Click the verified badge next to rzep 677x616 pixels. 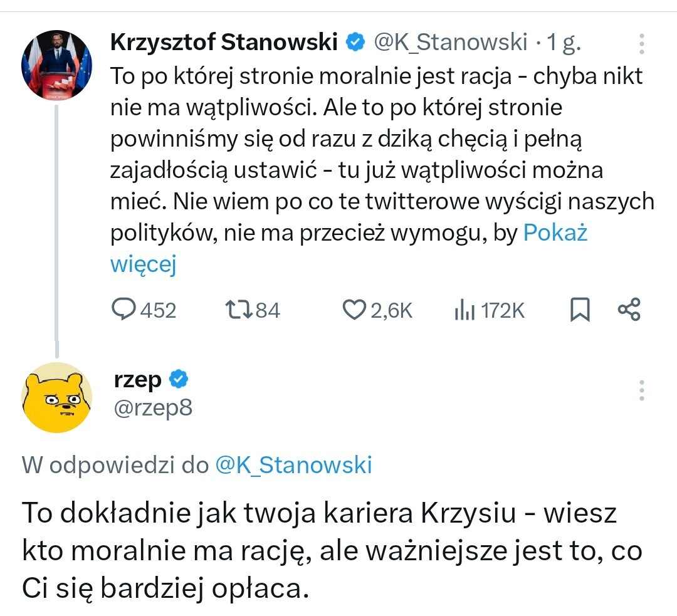tap(179, 380)
